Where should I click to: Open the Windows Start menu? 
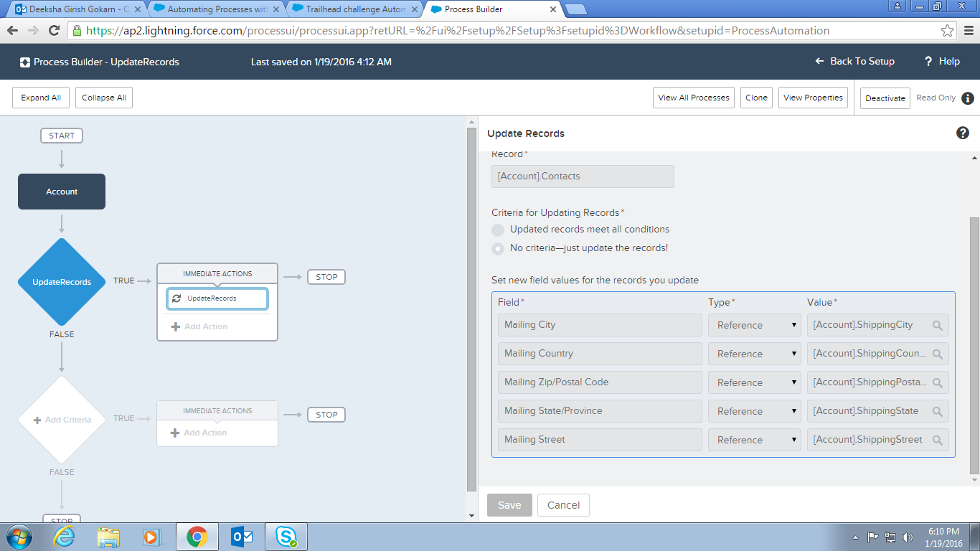click(19, 537)
